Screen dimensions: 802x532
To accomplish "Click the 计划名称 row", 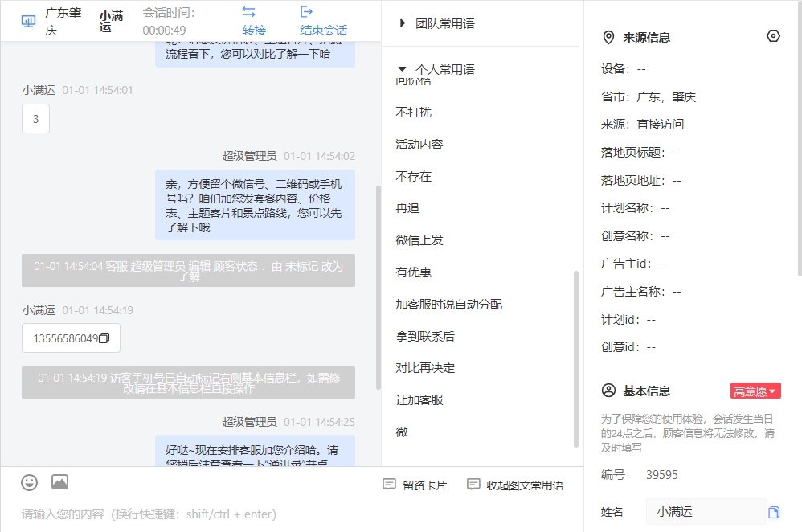I will [636, 208].
